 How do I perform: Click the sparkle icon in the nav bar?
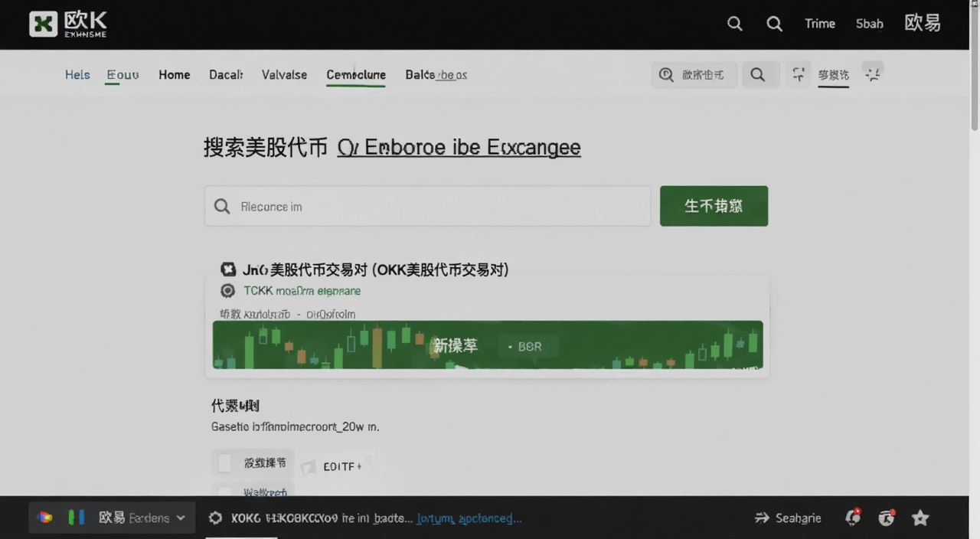tap(799, 74)
